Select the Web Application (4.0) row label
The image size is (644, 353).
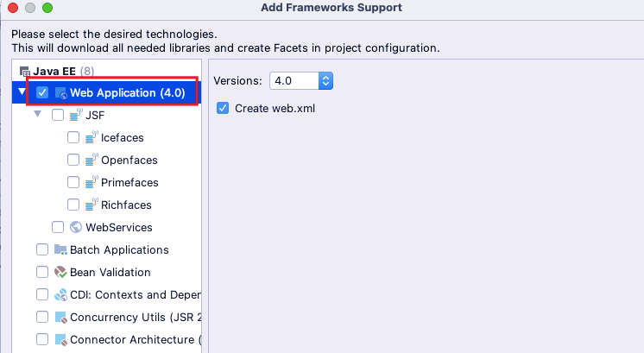[127, 92]
